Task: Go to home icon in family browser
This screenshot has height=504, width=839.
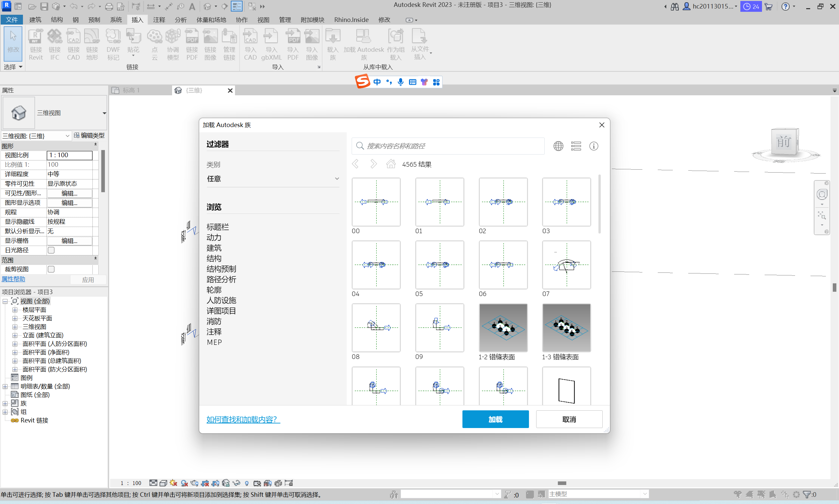Action: pos(391,164)
